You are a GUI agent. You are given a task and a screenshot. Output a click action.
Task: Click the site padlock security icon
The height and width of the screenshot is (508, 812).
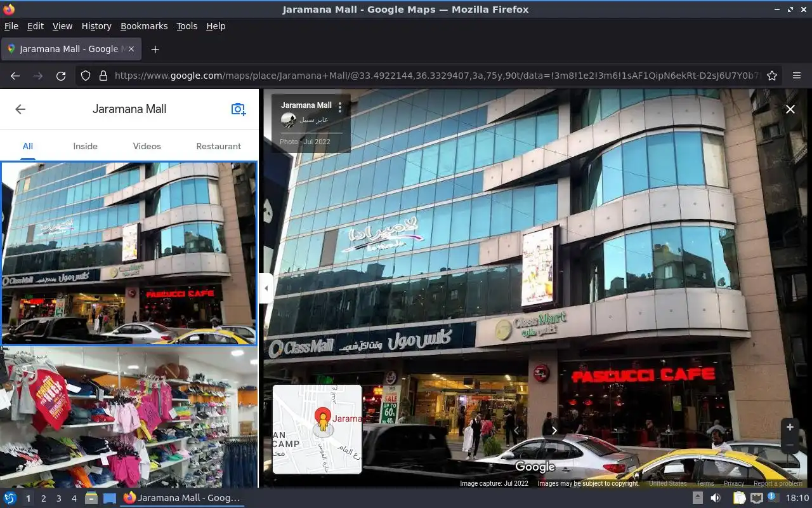pyautogui.click(x=103, y=76)
